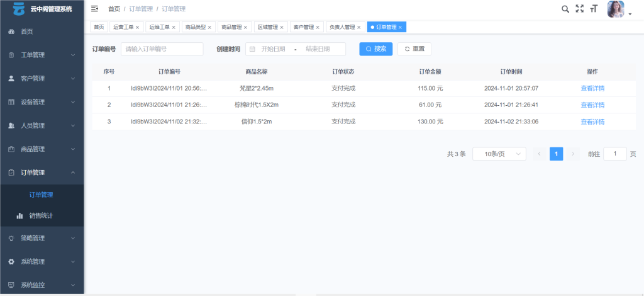This screenshot has width=644, height=296.
Task: Close the 商品类型 tab
Action: [209, 28]
